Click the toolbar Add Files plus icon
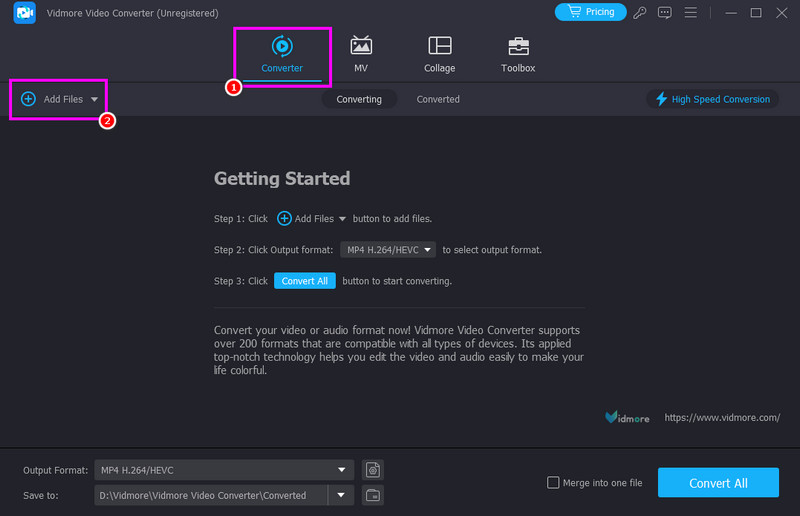This screenshot has height=516, width=800. [28, 99]
